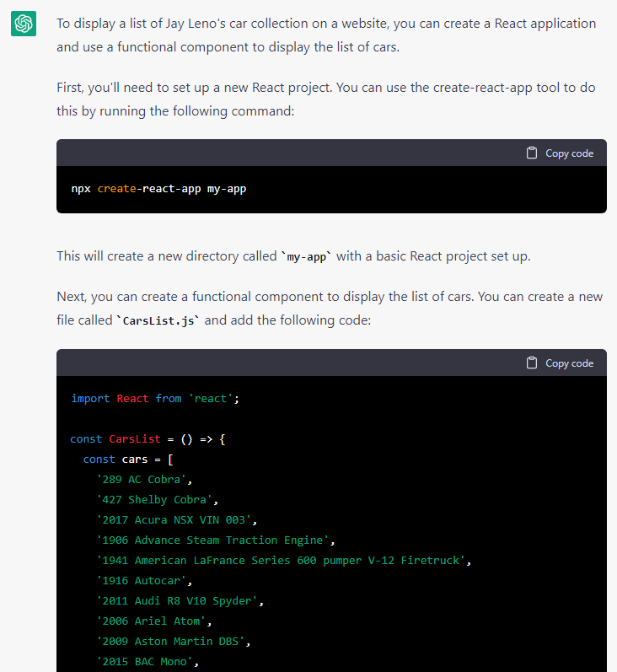The image size is (617, 672).
Task: Copy code of the CarsList.js block
Action: click(x=560, y=363)
